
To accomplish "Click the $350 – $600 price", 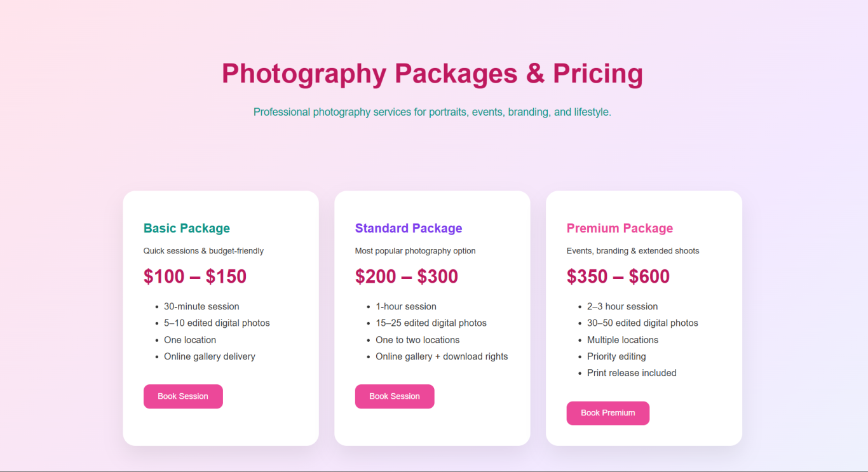I will pyautogui.click(x=618, y=276).
